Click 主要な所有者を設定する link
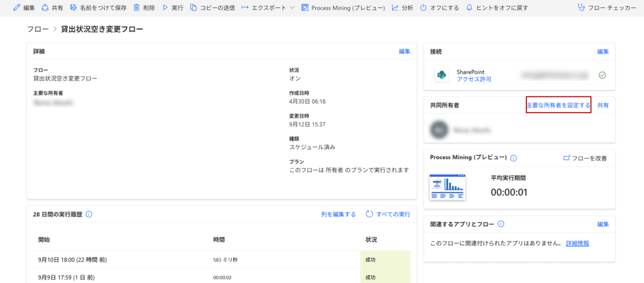The height and width of the screenshot is (283, 644). 558,106
